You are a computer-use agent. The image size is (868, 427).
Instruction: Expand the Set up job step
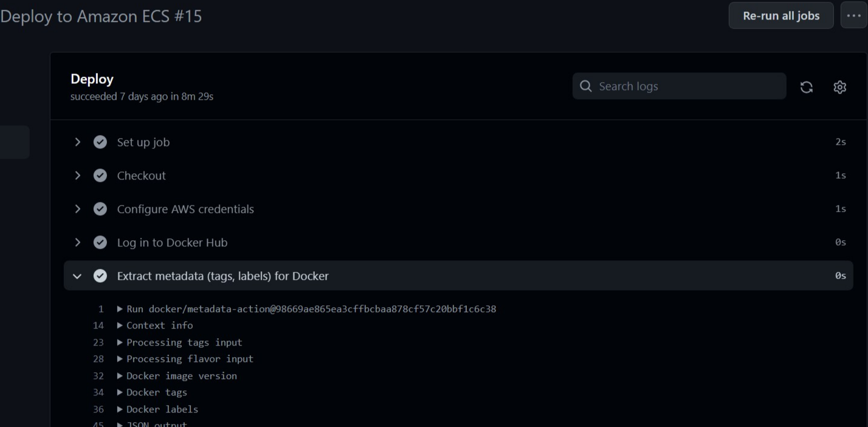pos(77,142)
